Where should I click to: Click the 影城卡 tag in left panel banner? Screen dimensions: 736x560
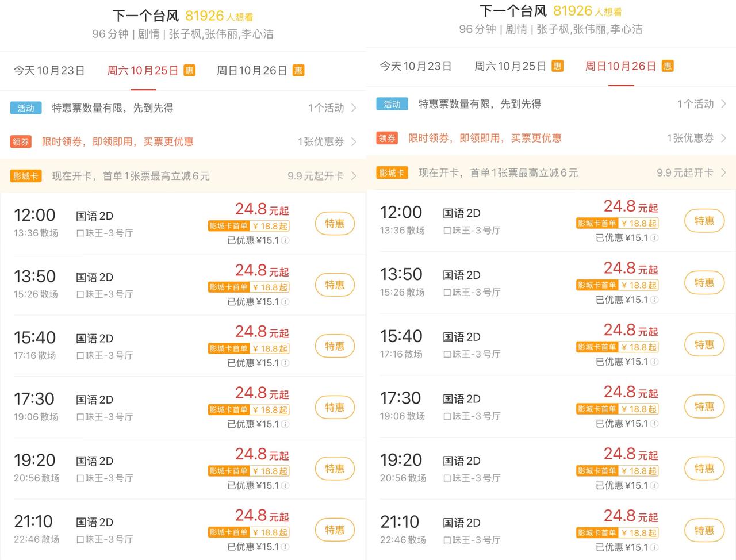[25, 177]
